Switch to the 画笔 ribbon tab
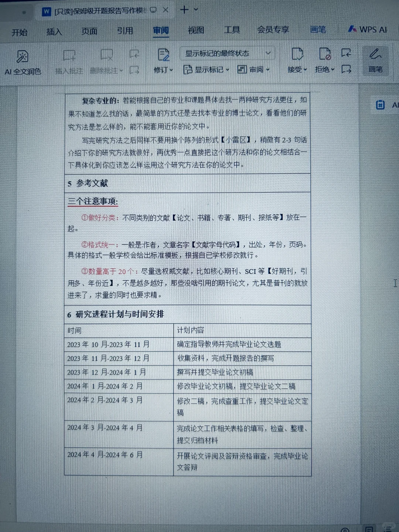The width and height of the screenshot is (399, 532). (x=318, y=29)
